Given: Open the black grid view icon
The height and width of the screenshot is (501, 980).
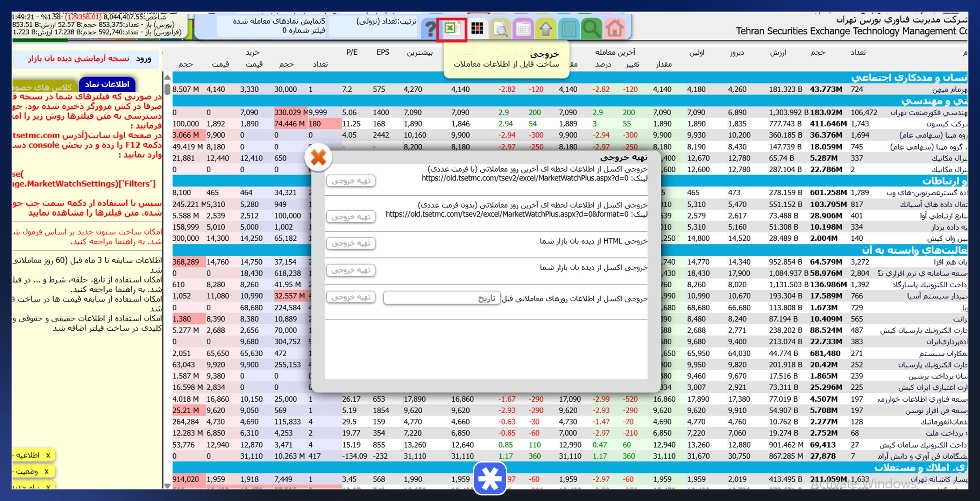Looking at the screenshot, I should tap(477, 29).
